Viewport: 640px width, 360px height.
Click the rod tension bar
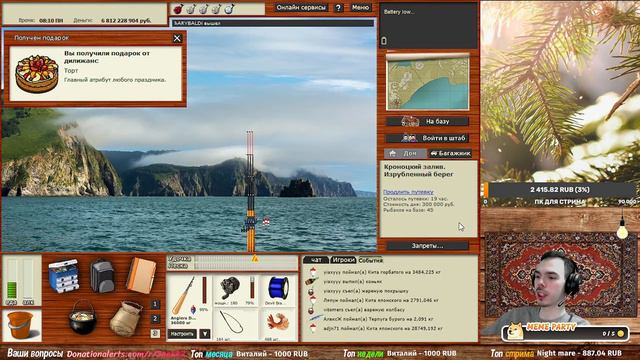pos(246,259)
